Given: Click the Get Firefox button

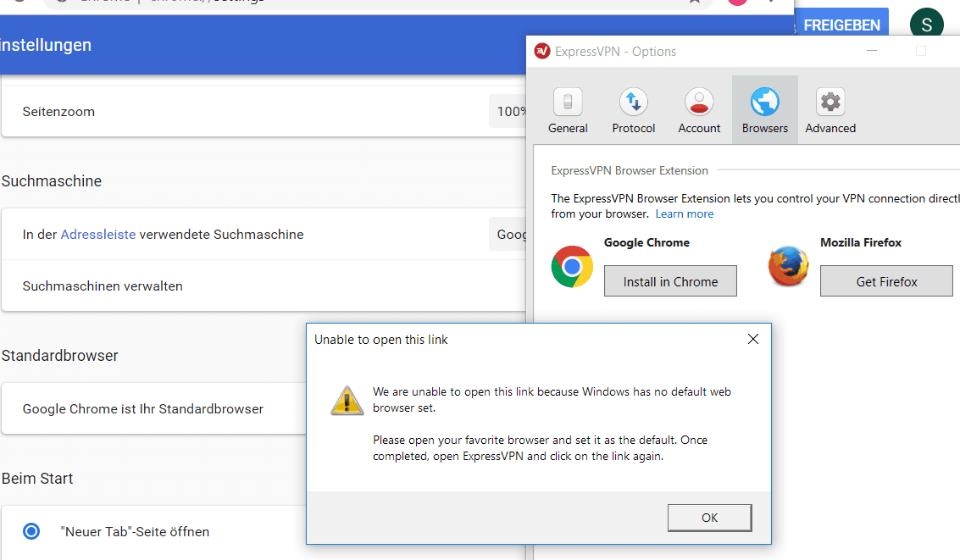Looking at the screenshot, I should (x=886, y=281).
